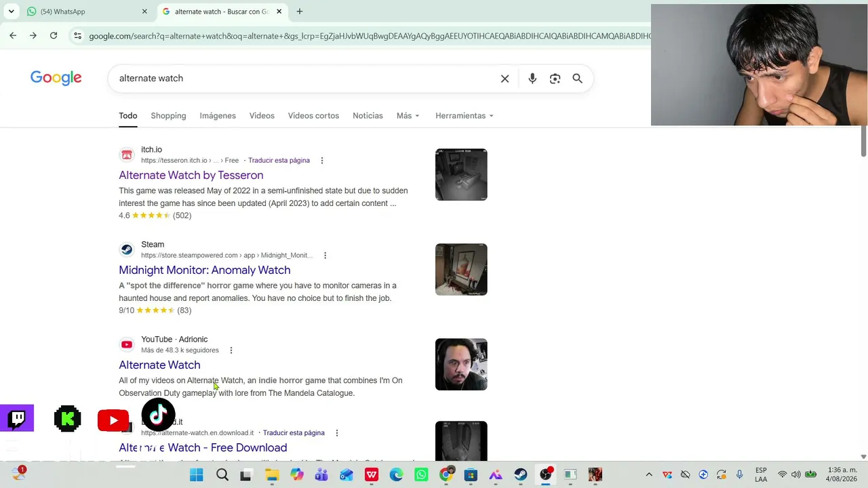Open the taskbar clock and date
Image resolution: width=868 pixels, height=488 pixels.
click(x=842, y=475)
